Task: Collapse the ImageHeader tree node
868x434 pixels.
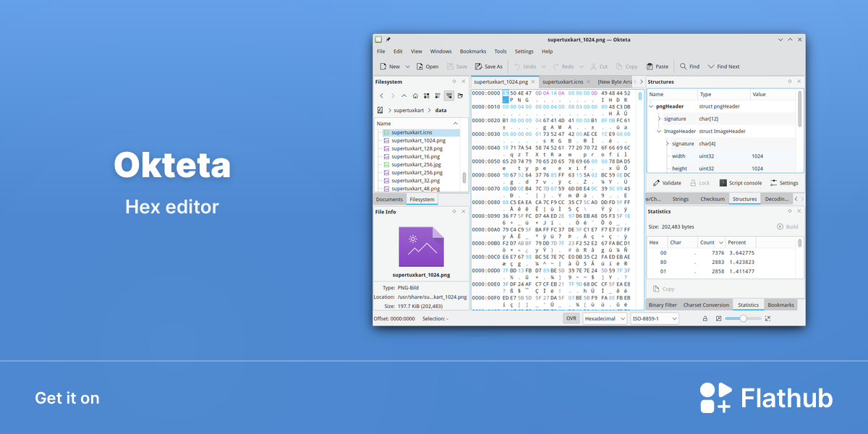Action: pos(659,131)
